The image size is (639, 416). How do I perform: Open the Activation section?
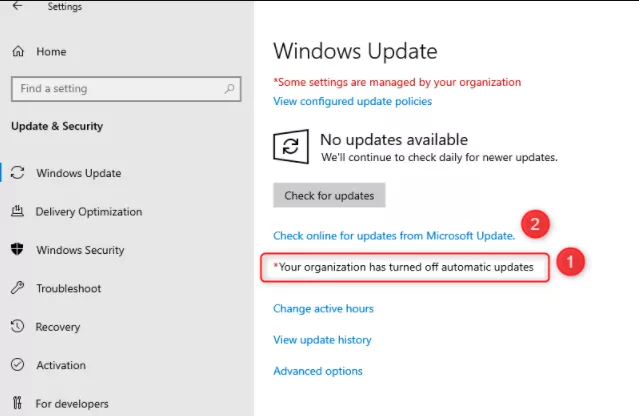click(61, 365)
